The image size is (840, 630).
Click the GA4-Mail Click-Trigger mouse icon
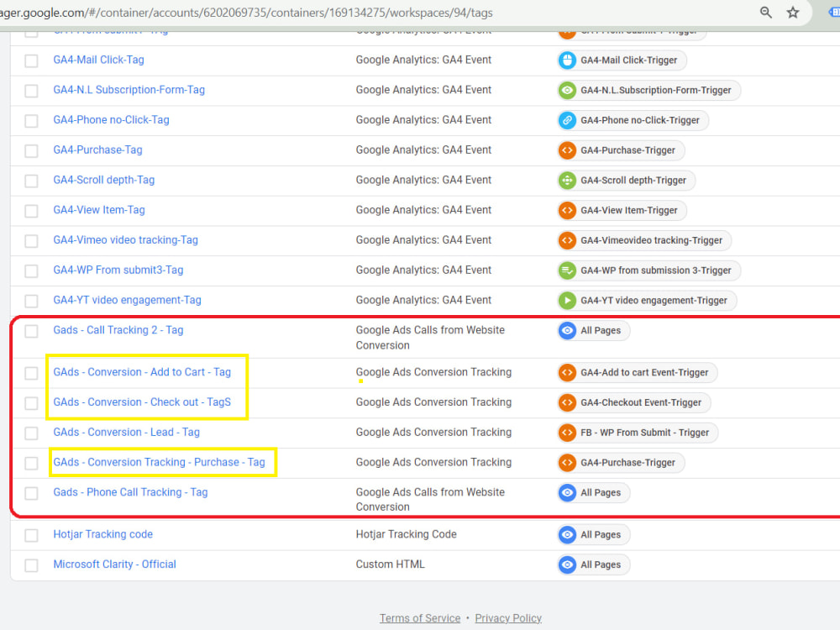(567, 60)
